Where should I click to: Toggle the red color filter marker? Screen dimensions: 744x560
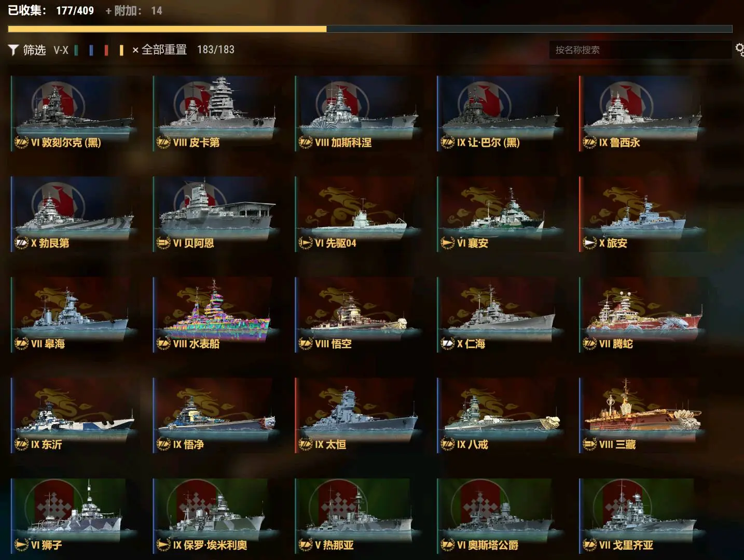[x=106, y=50]
